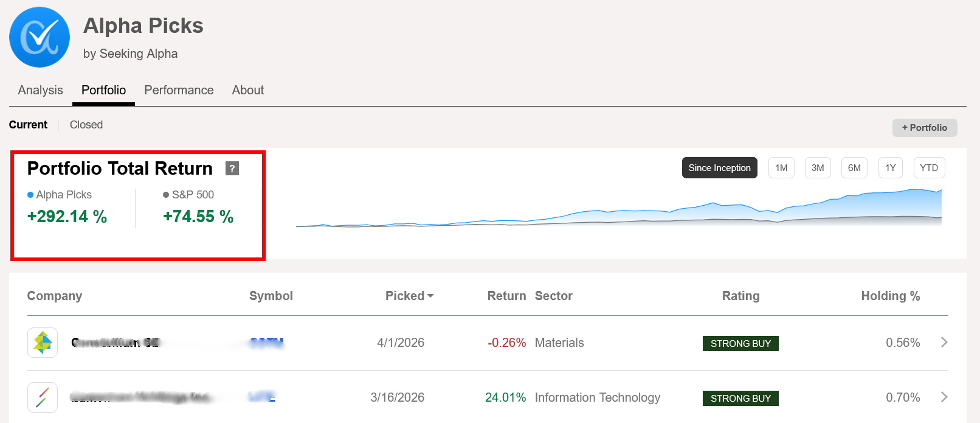Click the company logo in the Materials row
980x423 pixels.
point(43,343)
